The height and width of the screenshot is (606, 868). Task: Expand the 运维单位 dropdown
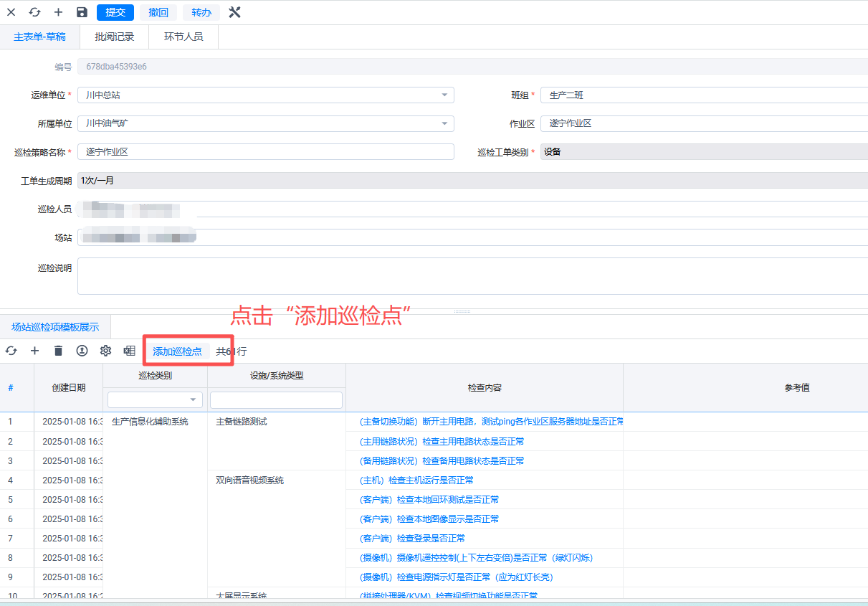pyautogui.click(x=444, y=95)
